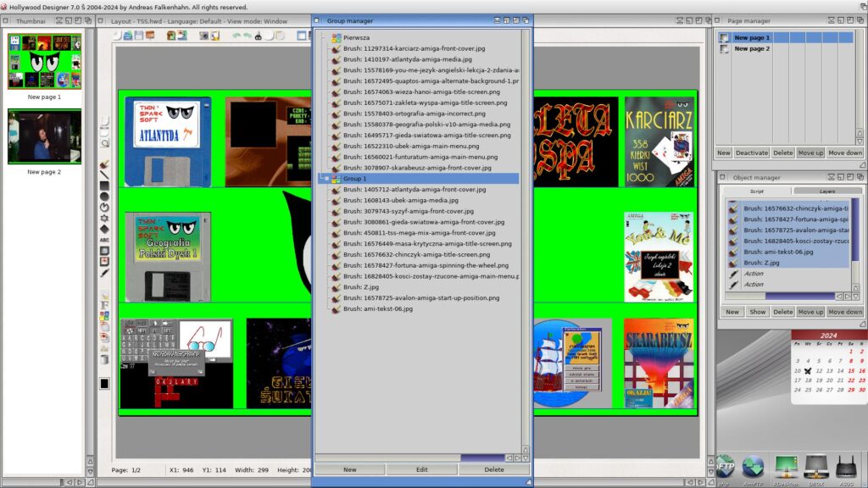868x488 pixels.
Task: Select Group 1 row in Group manager
Action: point(419,179)
